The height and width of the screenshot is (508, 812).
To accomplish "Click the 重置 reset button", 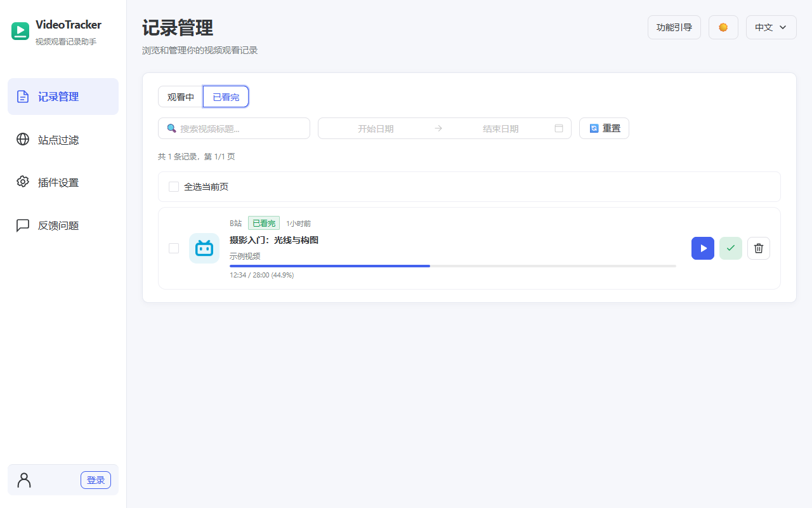I will (604, 128).
